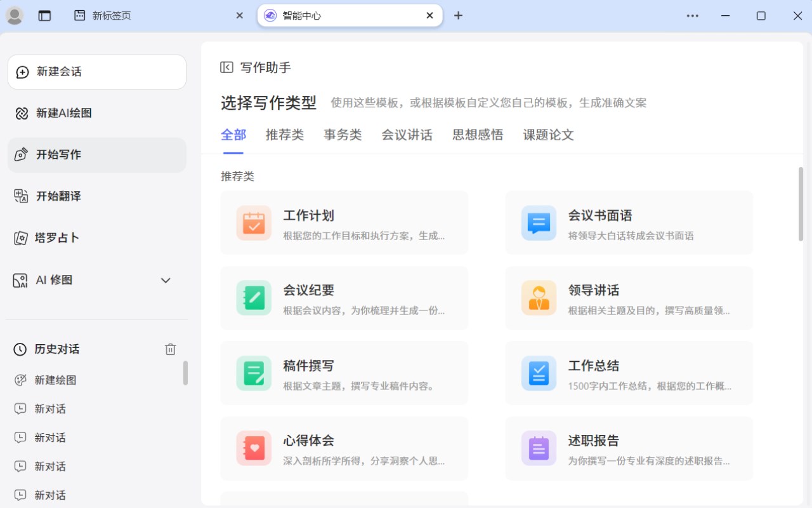812x508 pixels.
Task: Click the 新建AI绘图 icon
Action: click(x=22, y=113)
